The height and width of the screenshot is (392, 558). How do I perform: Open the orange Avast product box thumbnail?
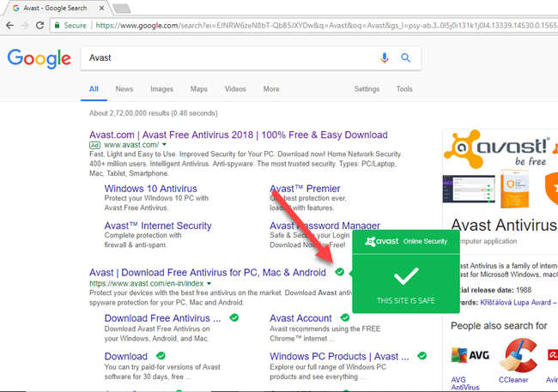point(514,189)
